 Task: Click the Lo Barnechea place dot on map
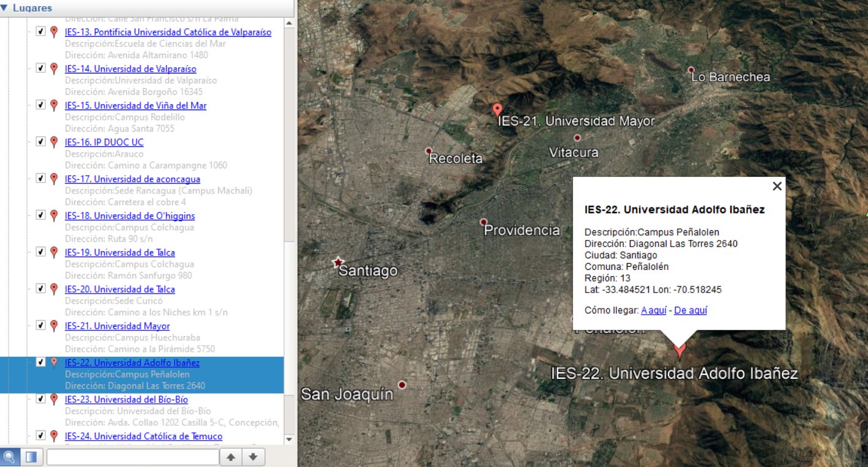(691, 70)
